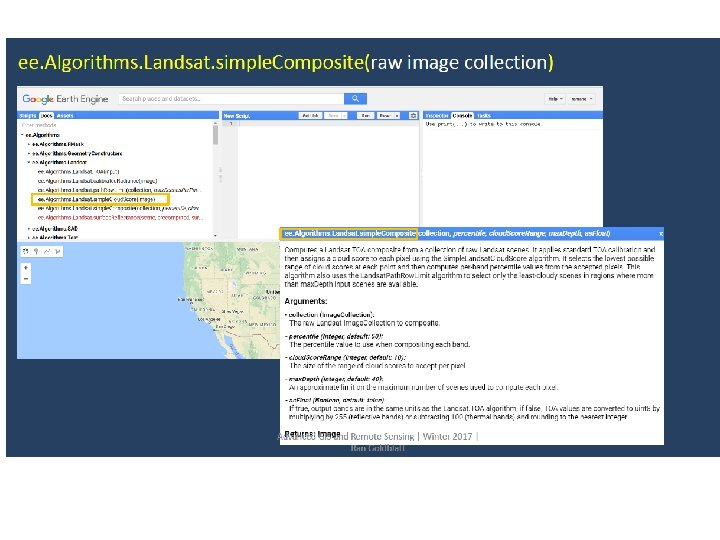Zoom in on the map
The height and width of the screenshot is (540, 720).
[26, 268]
